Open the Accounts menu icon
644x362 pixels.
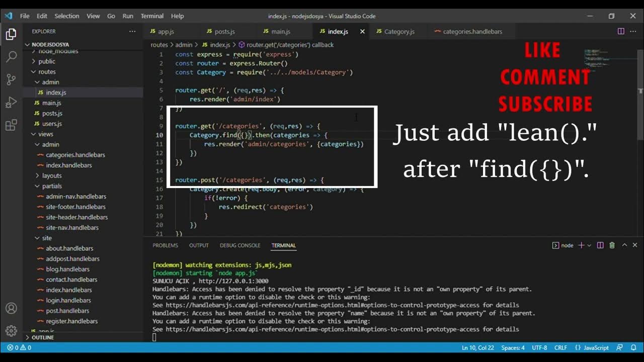[11, 308]
